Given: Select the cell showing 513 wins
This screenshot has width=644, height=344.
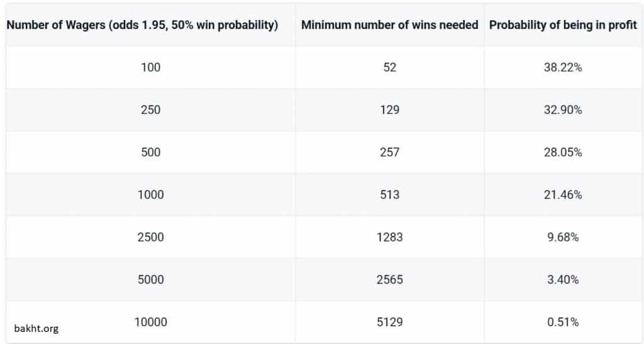Looking at the screenshot, I should click(x=389, y=195).
